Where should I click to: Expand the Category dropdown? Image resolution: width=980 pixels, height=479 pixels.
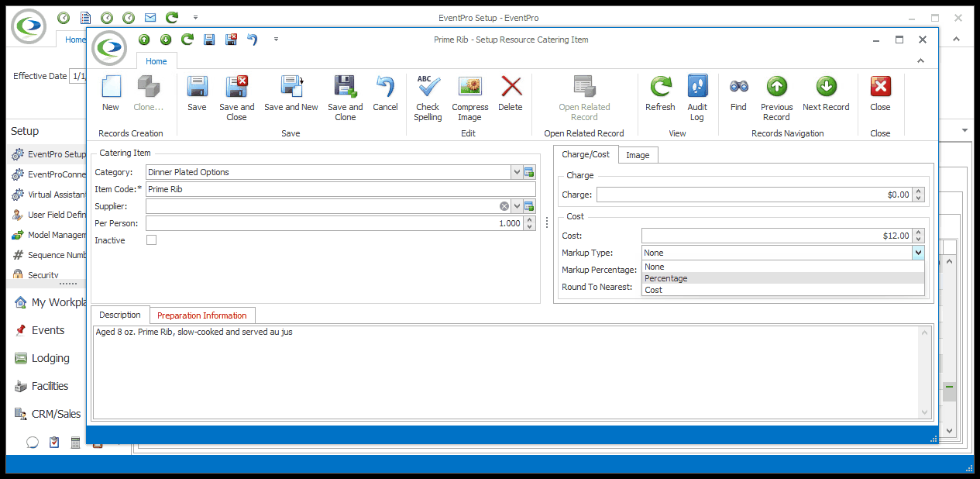click(517, 172)
